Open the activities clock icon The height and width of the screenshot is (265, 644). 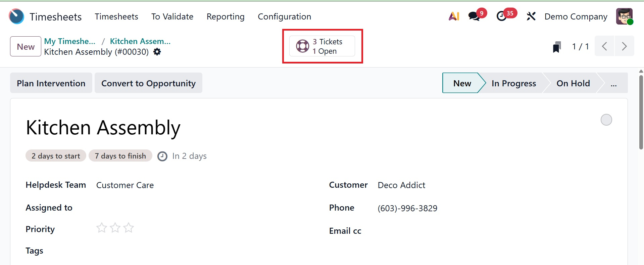coord(502,16)
